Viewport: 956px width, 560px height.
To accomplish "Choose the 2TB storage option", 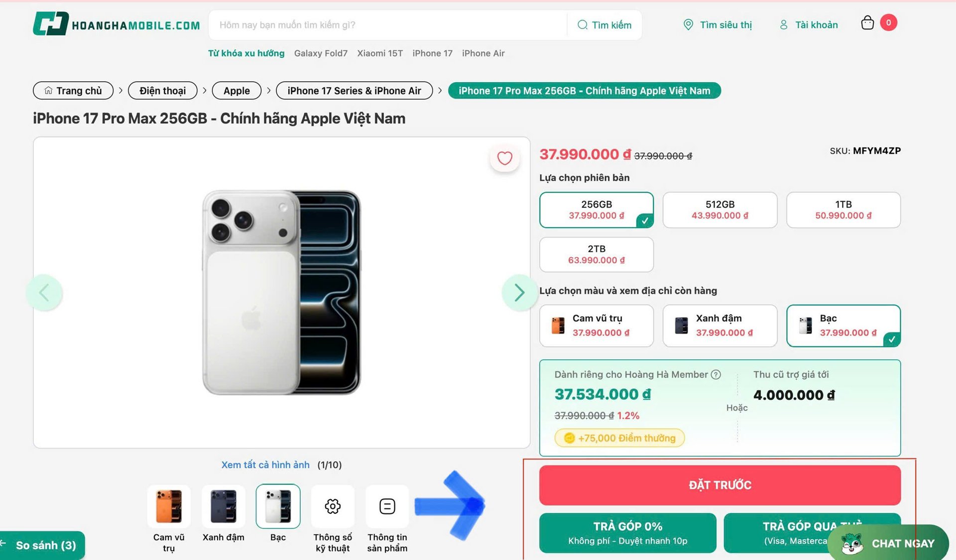I will tap(596, 254).
